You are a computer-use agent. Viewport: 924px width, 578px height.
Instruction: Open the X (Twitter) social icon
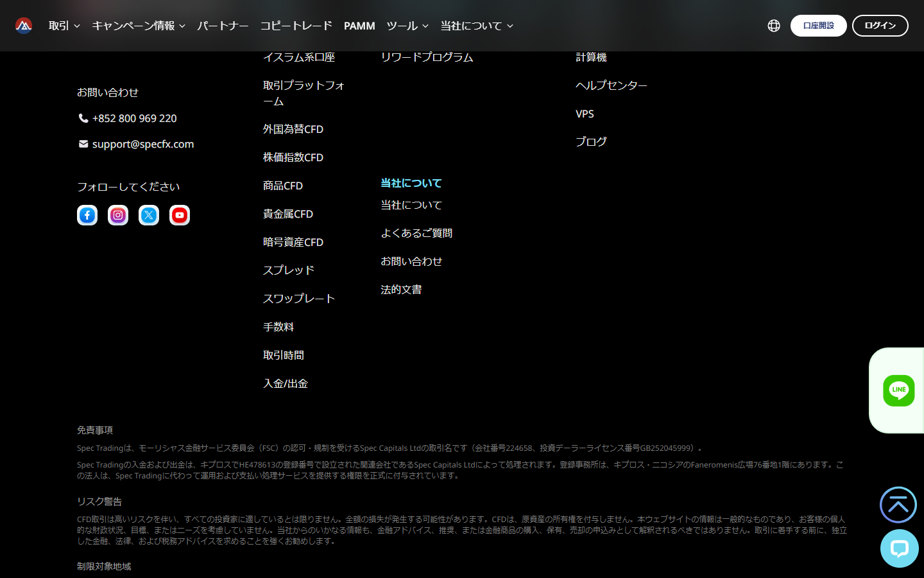[x=149, y=215]
